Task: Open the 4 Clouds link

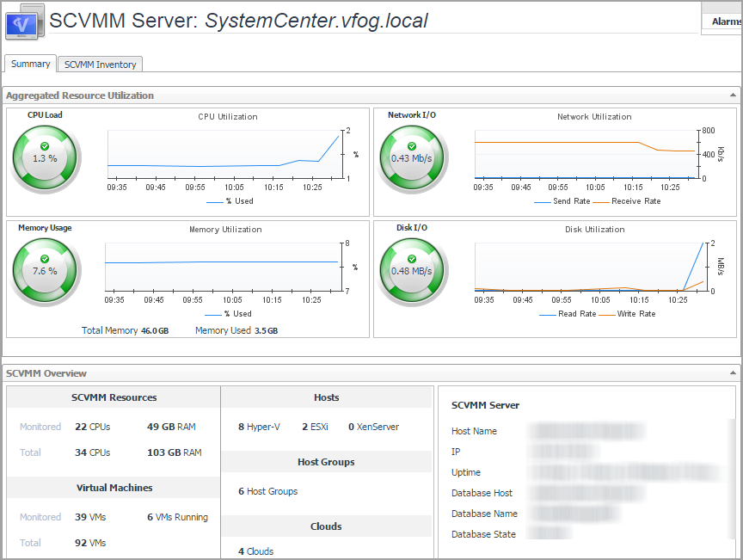Action: (255, 551)
